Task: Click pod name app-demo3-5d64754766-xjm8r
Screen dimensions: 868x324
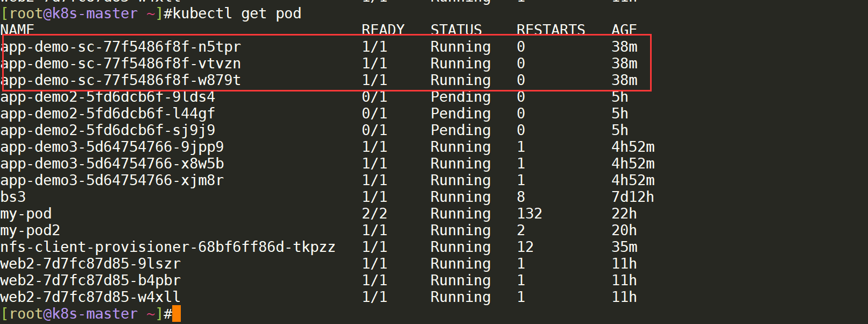Action: [112, 180]
